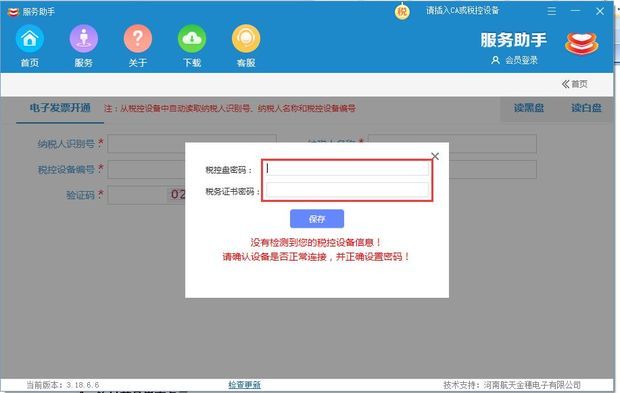Screen dimensions: 620x393
Task: Focus the 税务证书密码 input field
Action: [347, 190]
